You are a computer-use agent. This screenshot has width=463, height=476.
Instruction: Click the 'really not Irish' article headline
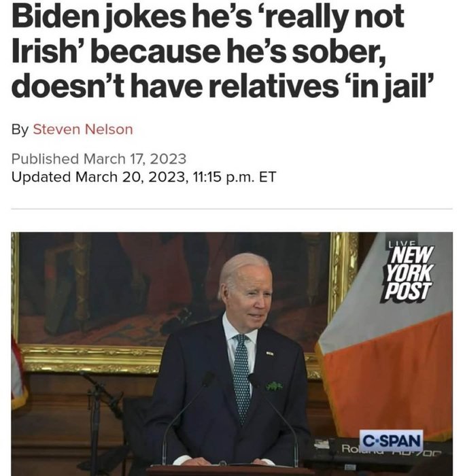[222, 50]
